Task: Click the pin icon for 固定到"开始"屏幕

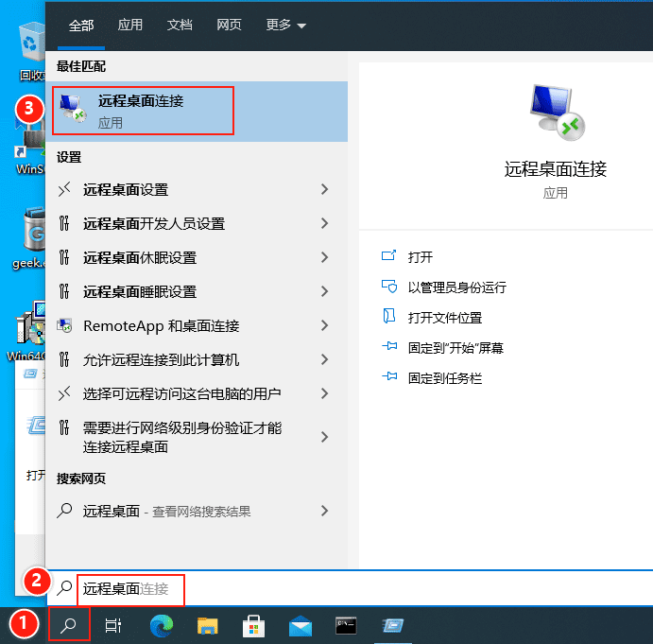Action: click(x=389, y=346)
